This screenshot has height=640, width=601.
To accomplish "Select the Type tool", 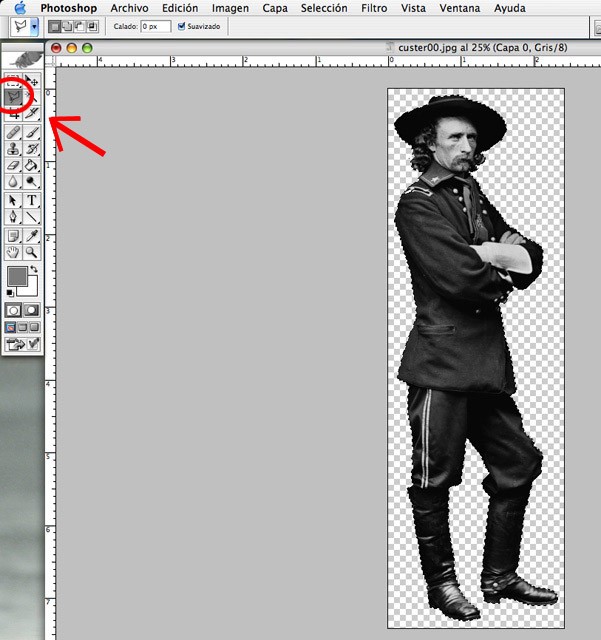I will [x=33, y=200].
